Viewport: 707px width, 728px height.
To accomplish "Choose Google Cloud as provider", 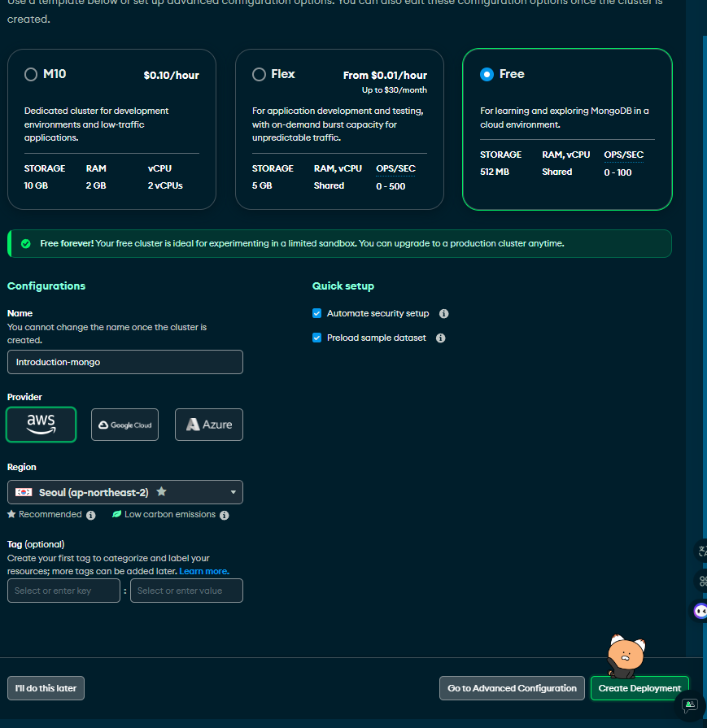I will pyautogui.click(x=124, y=425).
